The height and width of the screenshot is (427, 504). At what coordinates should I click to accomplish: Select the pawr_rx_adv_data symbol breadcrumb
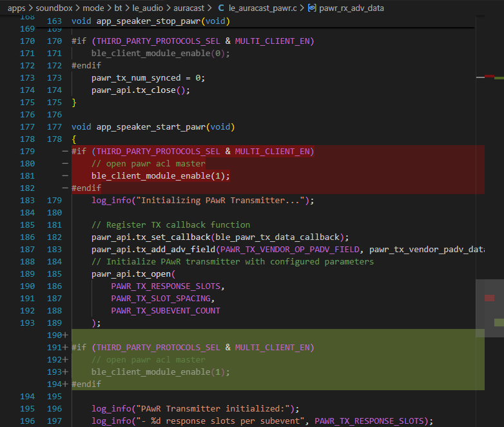click(351, 8)
